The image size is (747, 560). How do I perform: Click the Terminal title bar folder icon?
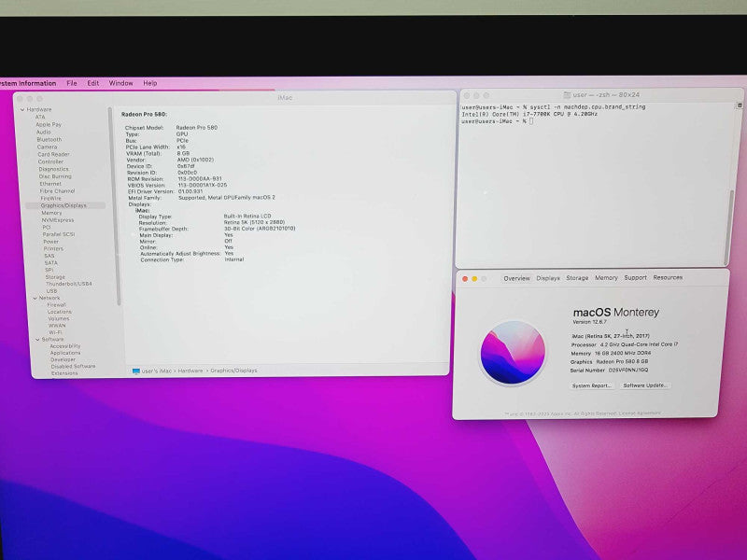(x=567, y=95)
